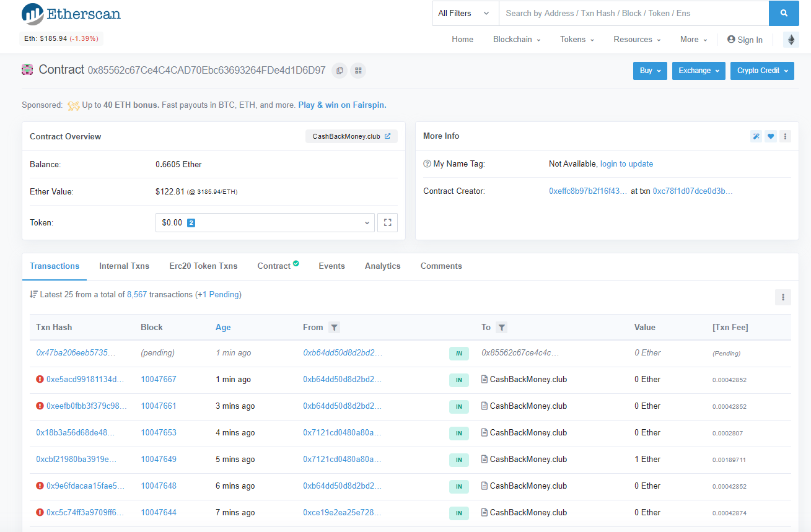This screenshot has width=811, height=532.
Task: Open From address 0xce19e2ea25e728
Action: pos(342,513)
